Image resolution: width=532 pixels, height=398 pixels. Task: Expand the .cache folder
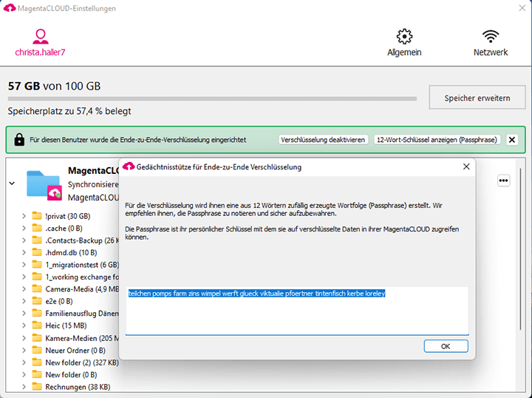pyautogui.click(x=24, y=228)
